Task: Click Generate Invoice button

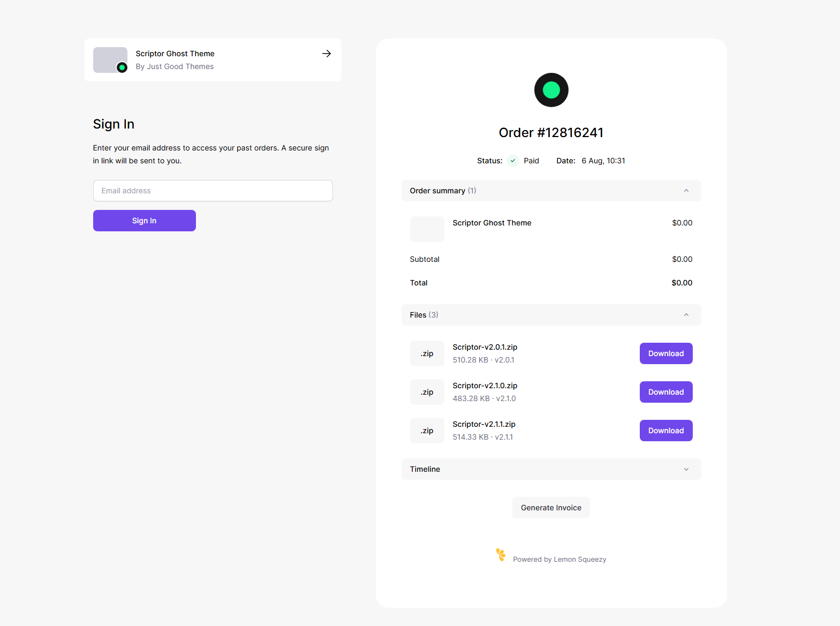Action: pyautogui.click(x=551, y=508)
